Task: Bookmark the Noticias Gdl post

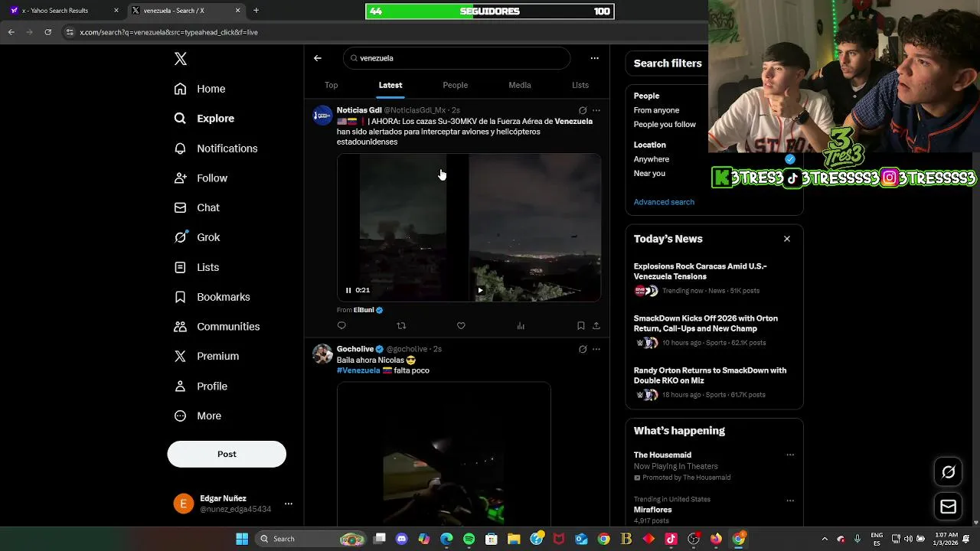Action: [x=581, y=326]
